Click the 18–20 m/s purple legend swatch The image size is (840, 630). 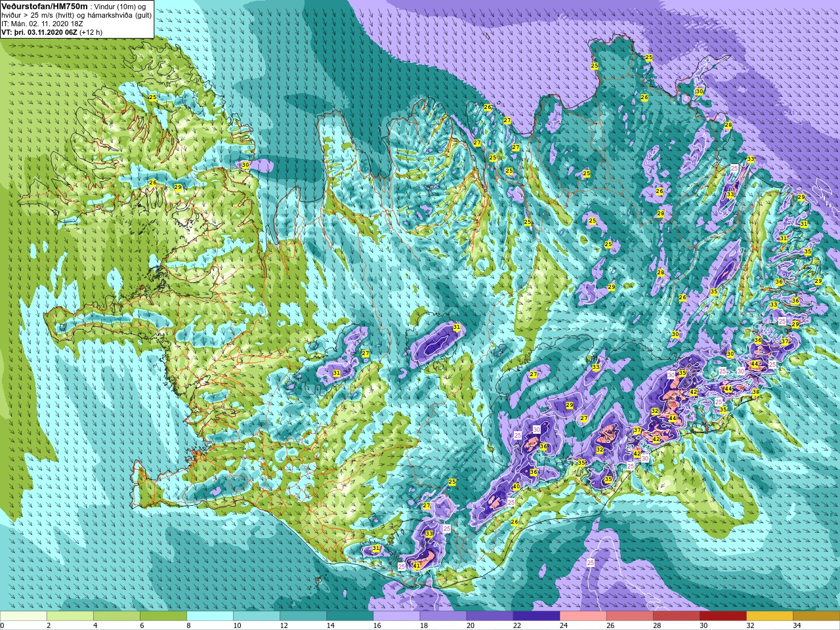pos(443,616)
